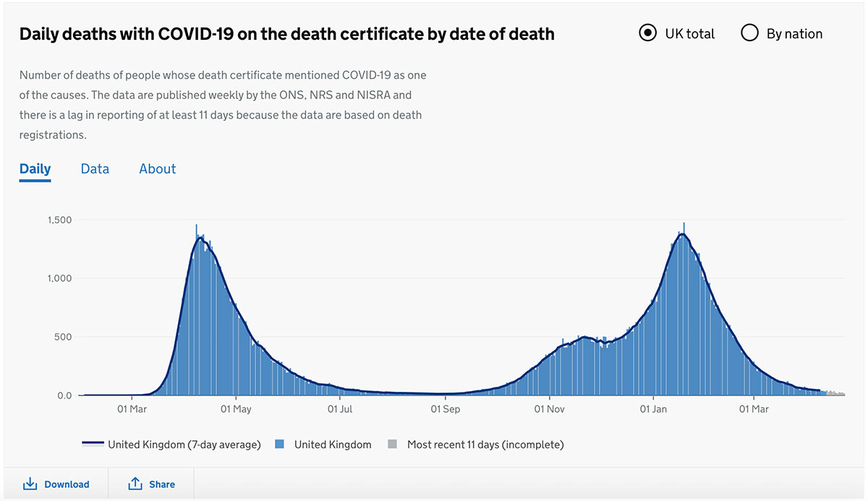This screenshot has height=501, width=868.
Task: Click the 'United Kingdom (7-day average)' legend label
Action: 184,445
